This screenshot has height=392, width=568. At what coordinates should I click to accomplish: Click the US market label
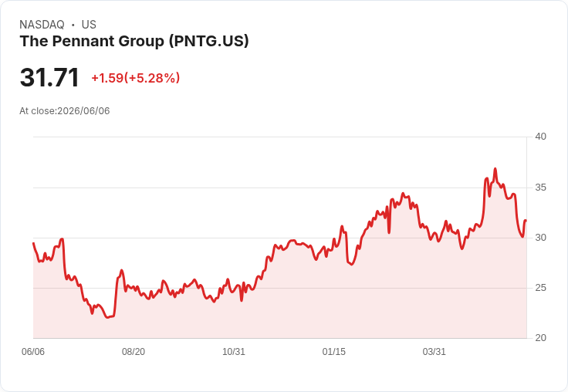coord(89,25)
